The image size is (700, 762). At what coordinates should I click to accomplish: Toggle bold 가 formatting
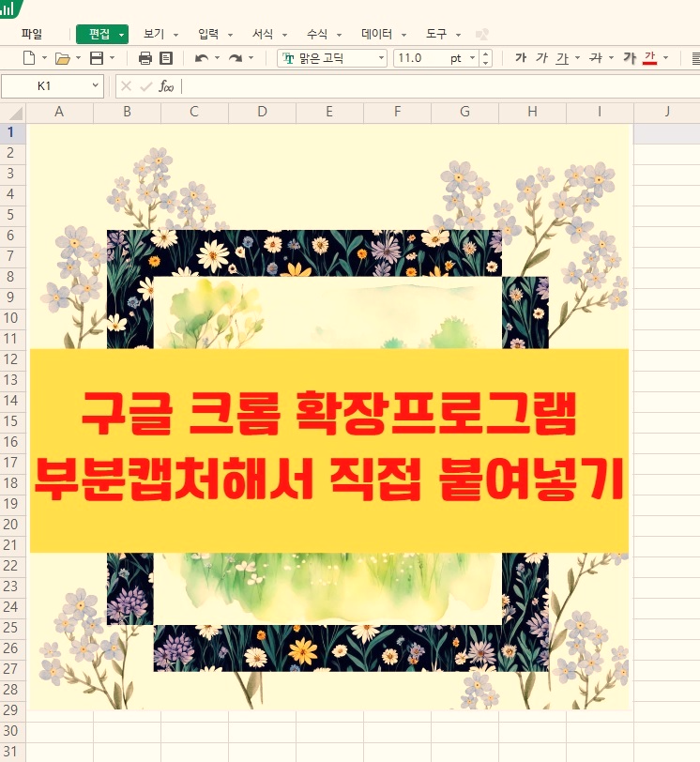click(x=521, y=58)
